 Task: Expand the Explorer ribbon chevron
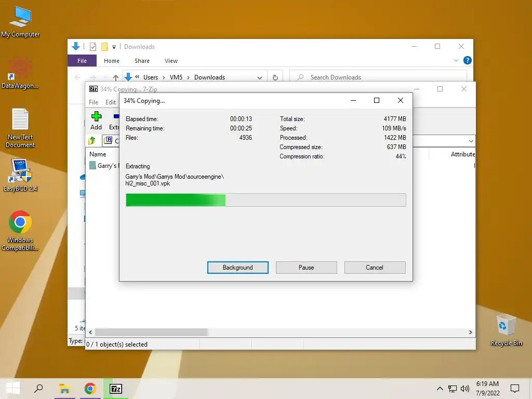[x=456, y=60]
